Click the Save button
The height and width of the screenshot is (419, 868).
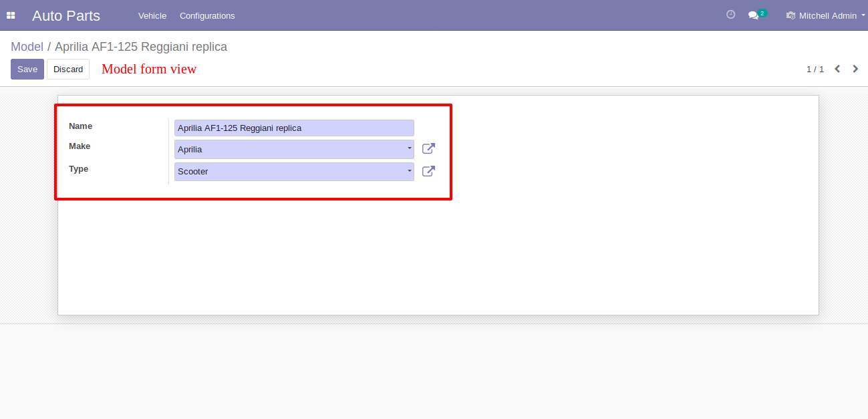[x=27, y=69]
